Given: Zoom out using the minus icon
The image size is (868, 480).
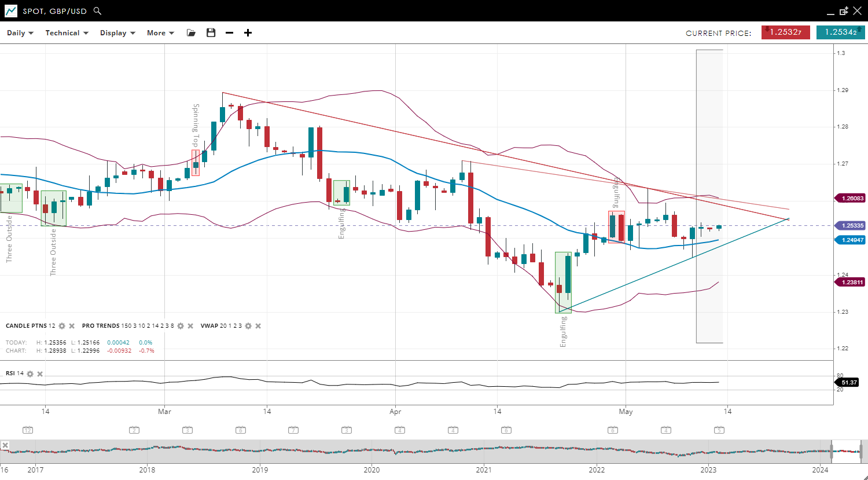Looking at the screenshot, I should 229,33.
